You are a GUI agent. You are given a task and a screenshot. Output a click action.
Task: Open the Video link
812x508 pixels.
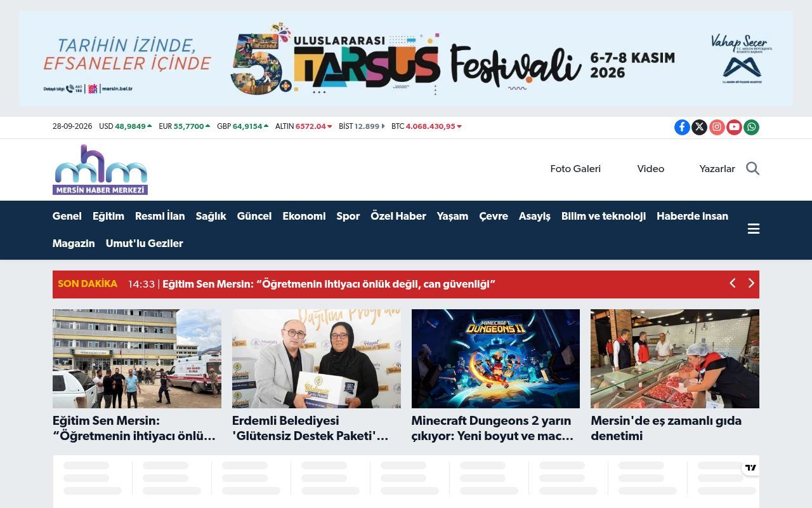click(x=651, y=169)
